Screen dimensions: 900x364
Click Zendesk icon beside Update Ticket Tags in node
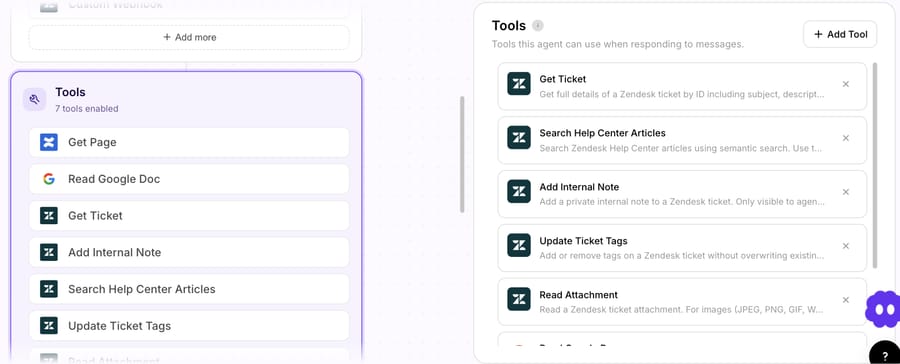pyautogui.click(x=49, y=326)
